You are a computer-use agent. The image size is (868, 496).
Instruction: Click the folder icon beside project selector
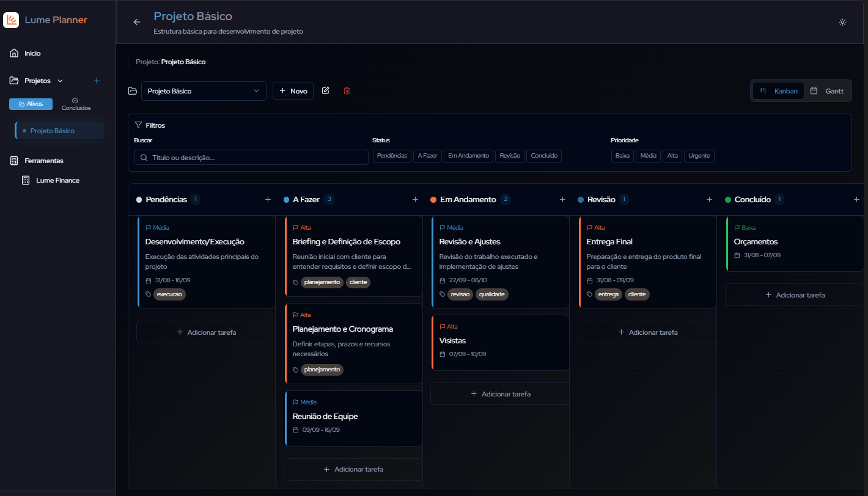click(x=133, y=91)
